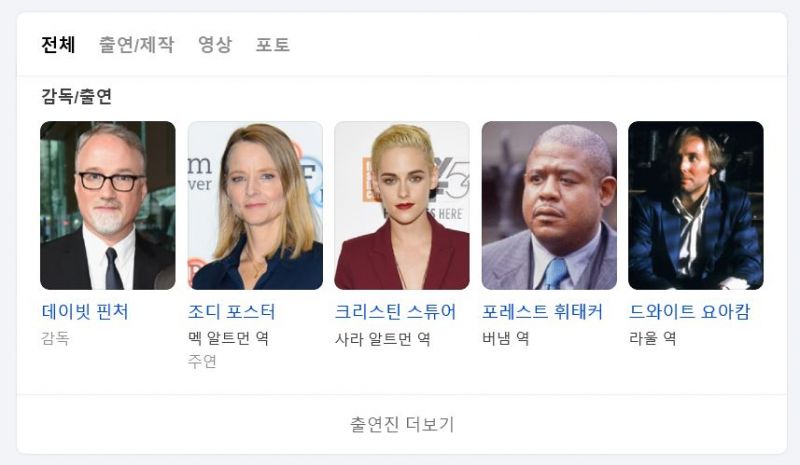
Task: Expand the cast list with 출연진 더보기
Action: pyautogui.click(x=402, y=424)
